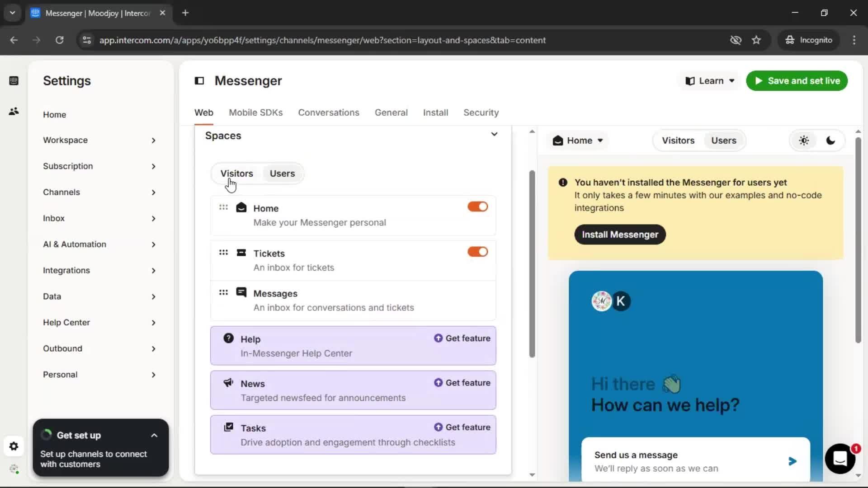
Task: Get feature for News space
Action: (x=462, y=383)
